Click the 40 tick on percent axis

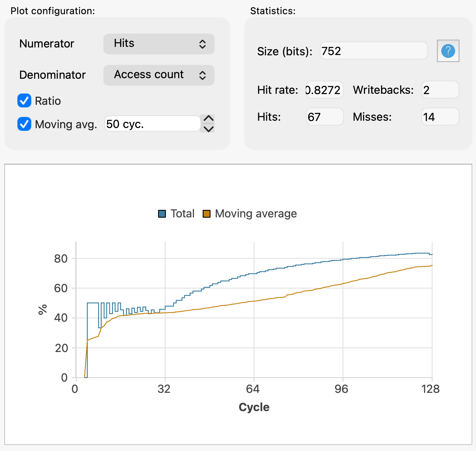pos(61,318)
